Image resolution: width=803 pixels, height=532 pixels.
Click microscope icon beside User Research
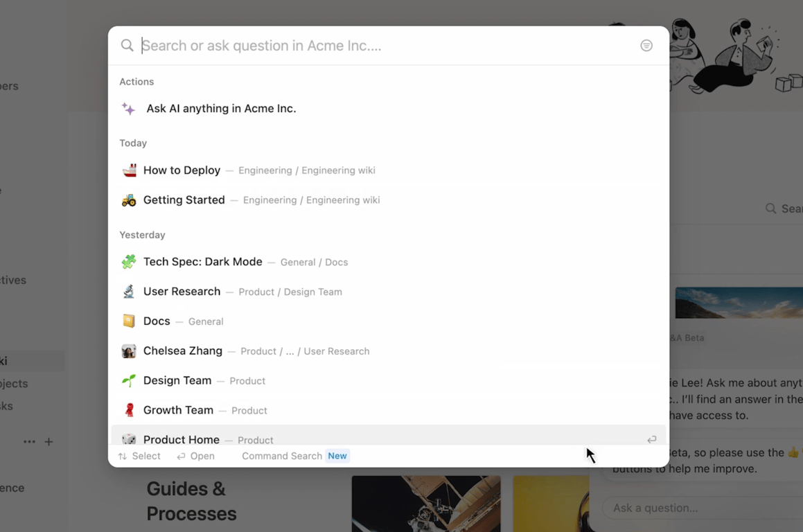click(x=129, y=292)
